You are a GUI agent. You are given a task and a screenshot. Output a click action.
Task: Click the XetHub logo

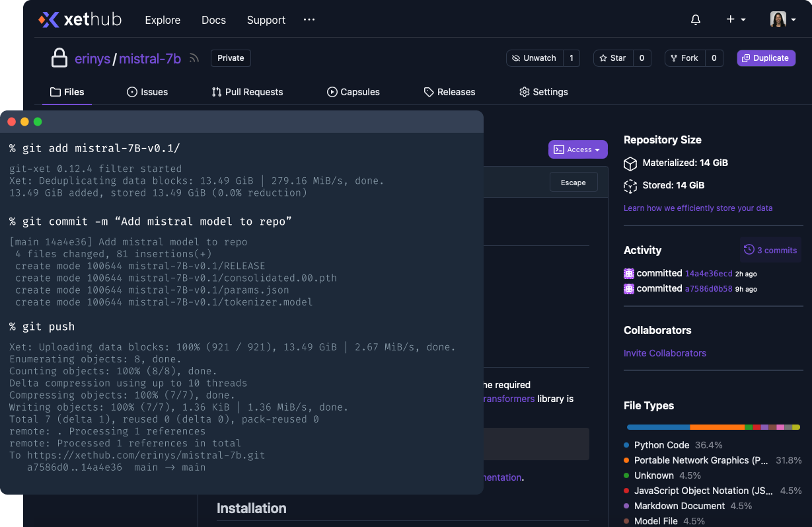pyautogui.click(x=80, y=20)
